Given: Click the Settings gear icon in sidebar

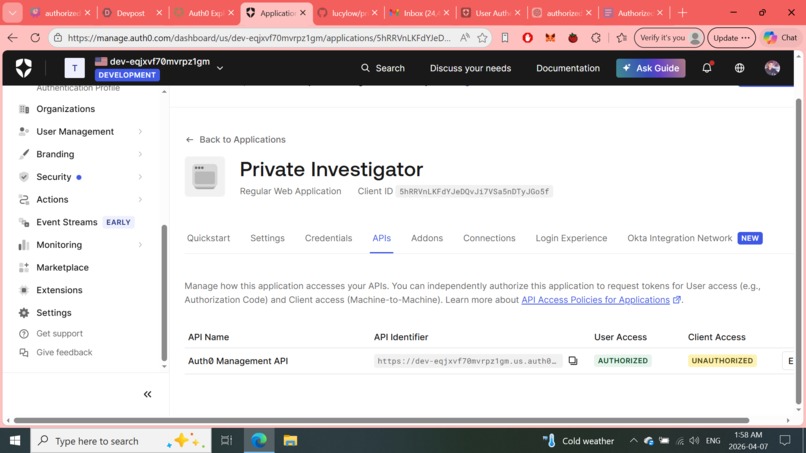Looking at the screenshot, I should click(24, 313).
